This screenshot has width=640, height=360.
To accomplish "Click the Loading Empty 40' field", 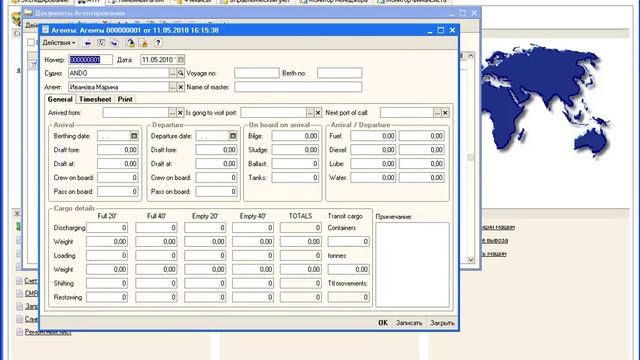I will [253, 256].
